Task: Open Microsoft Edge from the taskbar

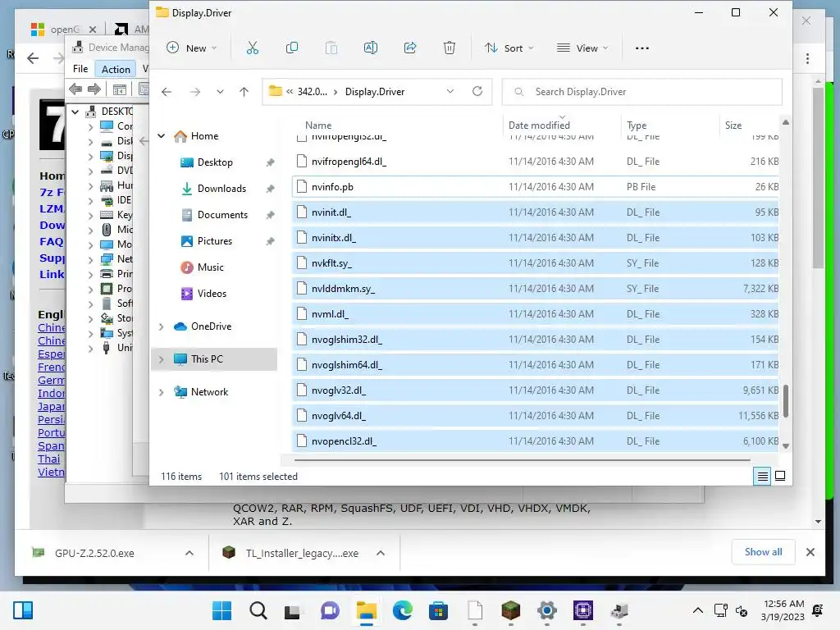Action: click(x=402, y=610)
